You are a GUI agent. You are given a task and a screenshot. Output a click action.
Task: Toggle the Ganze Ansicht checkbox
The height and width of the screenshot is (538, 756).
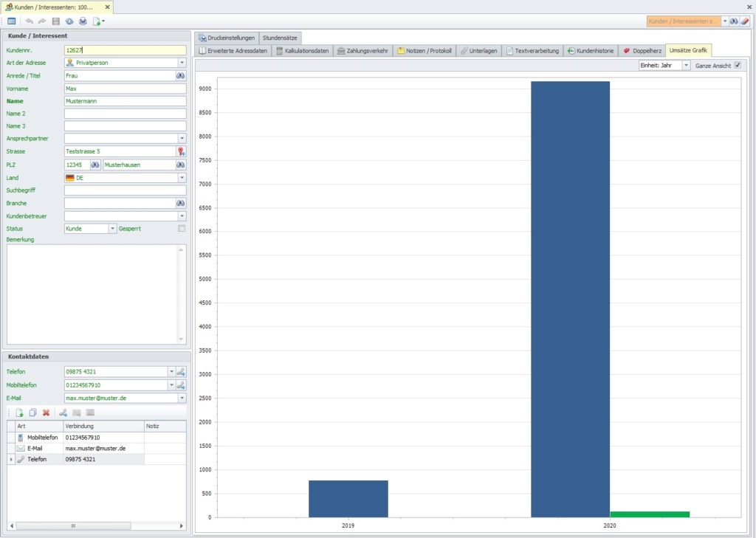(x=738, y=65)
